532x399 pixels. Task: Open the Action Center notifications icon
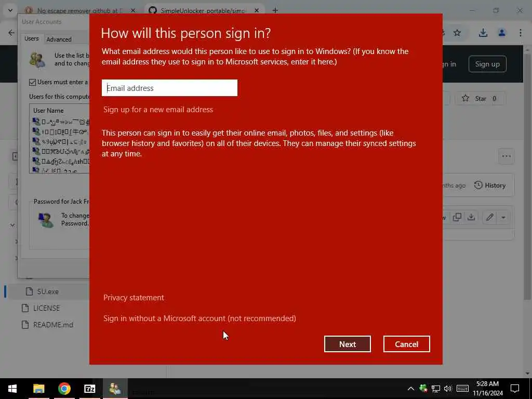tap(515, 389)
